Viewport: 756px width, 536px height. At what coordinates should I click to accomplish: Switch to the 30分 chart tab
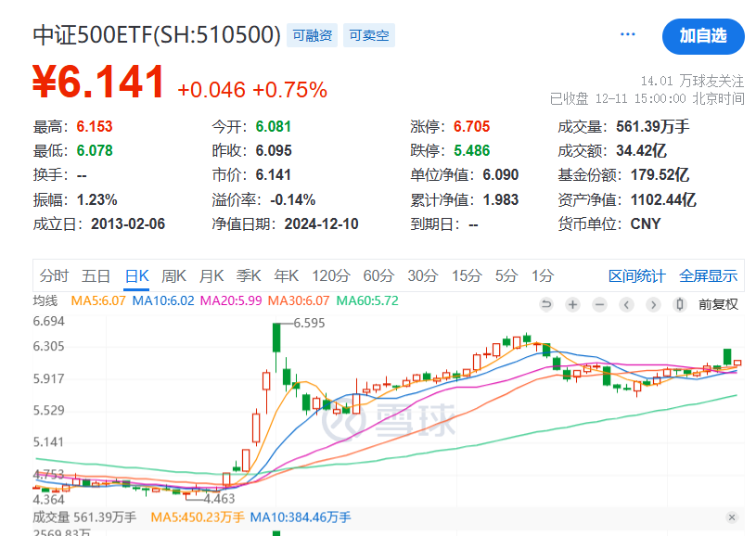pos(423,275)
